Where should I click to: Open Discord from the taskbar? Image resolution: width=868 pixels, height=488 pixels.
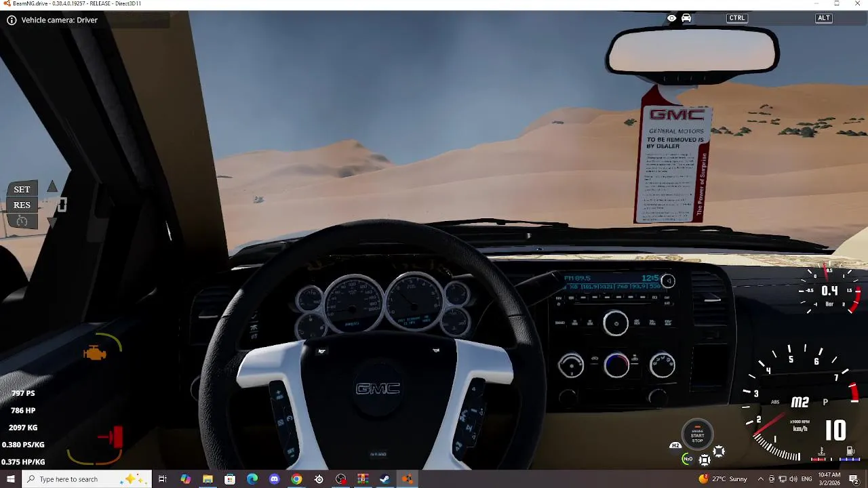(x=274, y=479)
